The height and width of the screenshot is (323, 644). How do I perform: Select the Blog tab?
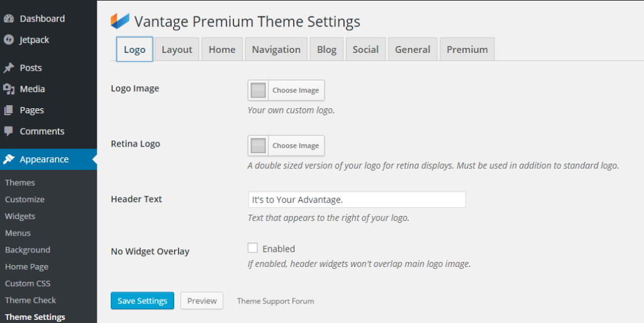point(326,49)
